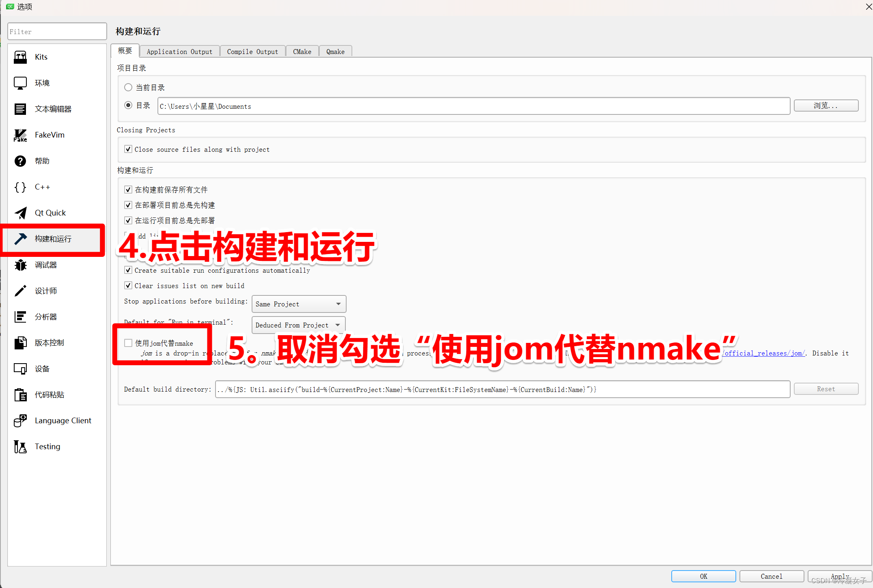873x588 pixels.
Task: Open the FakeVim settings page
Action: [50, 135]
